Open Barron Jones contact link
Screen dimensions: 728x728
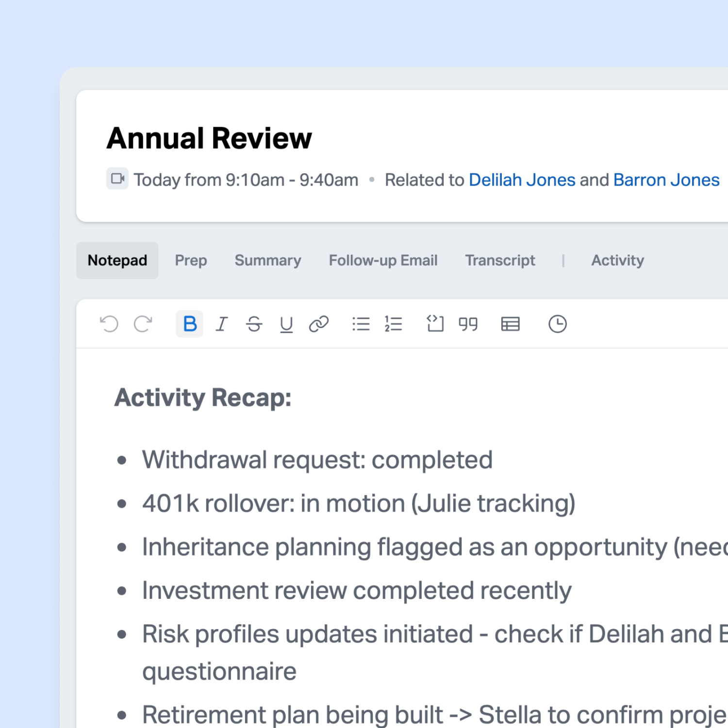tap(666, 180)
